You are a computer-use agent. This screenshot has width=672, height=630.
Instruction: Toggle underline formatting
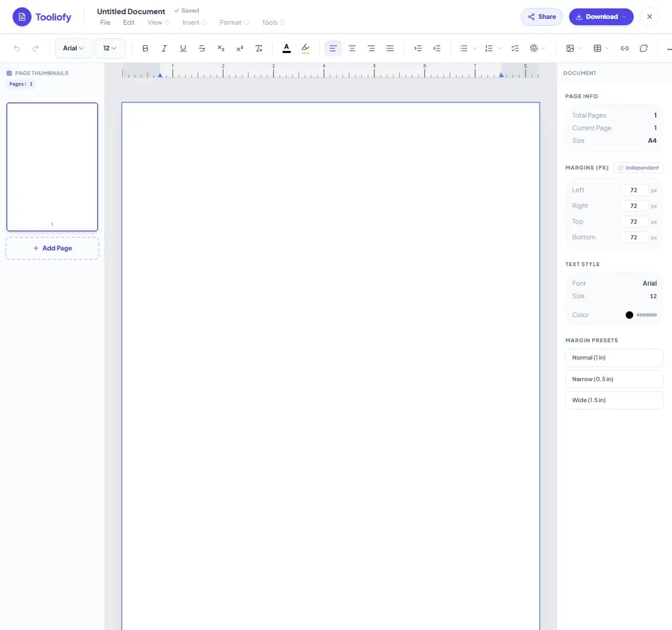[183, 48]
